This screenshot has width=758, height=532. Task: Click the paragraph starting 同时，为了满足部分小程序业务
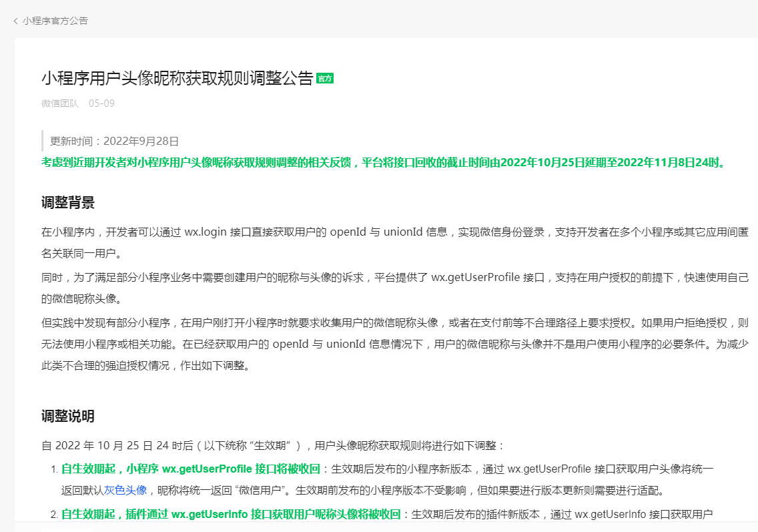pyautogui.click(x=395, y=288)
